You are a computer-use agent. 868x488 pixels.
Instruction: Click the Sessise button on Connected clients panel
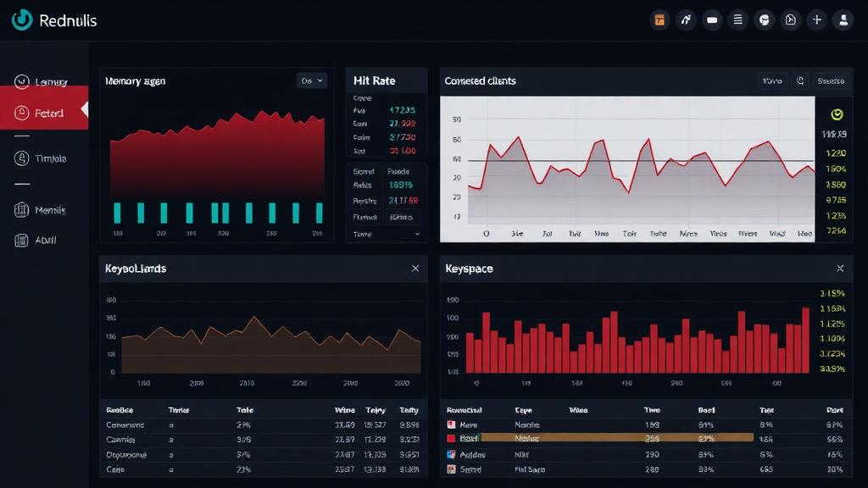(x=829, y=80)
